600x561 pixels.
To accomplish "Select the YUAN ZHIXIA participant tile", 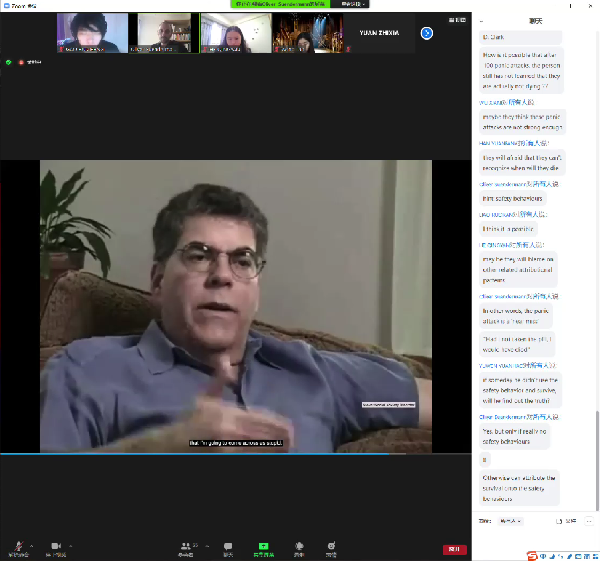I will point(379,33).
